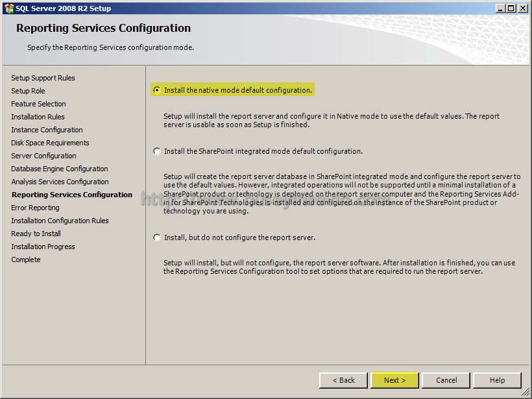The height and width of the screenshot is (399, 532).
Task: Click Installation Progress step
Action: 43,247
